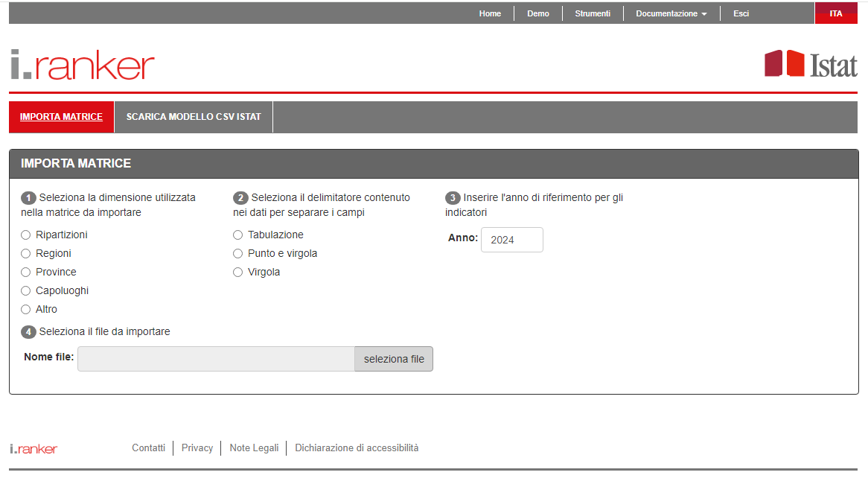The image size is (868, 481).
Task: Pick Tabulazione as the delimiter
Action: coord(238,235)
